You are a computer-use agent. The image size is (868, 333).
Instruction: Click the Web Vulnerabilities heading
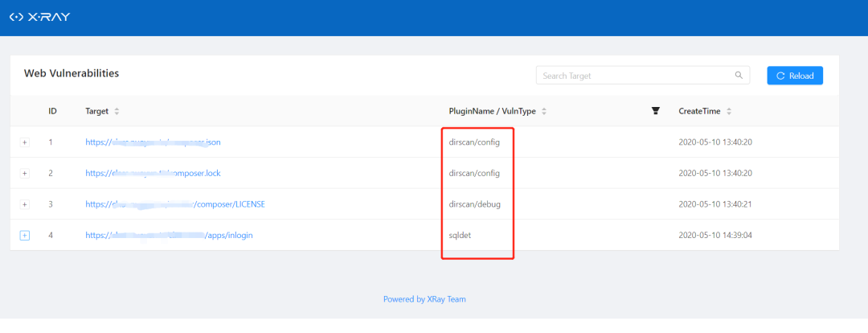[72, 73]
